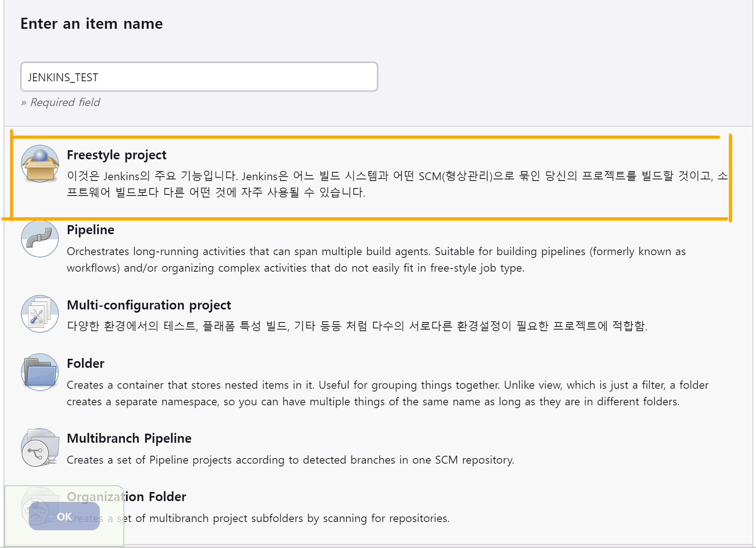Click the Korean Freestyle project description

pos(397,184)
